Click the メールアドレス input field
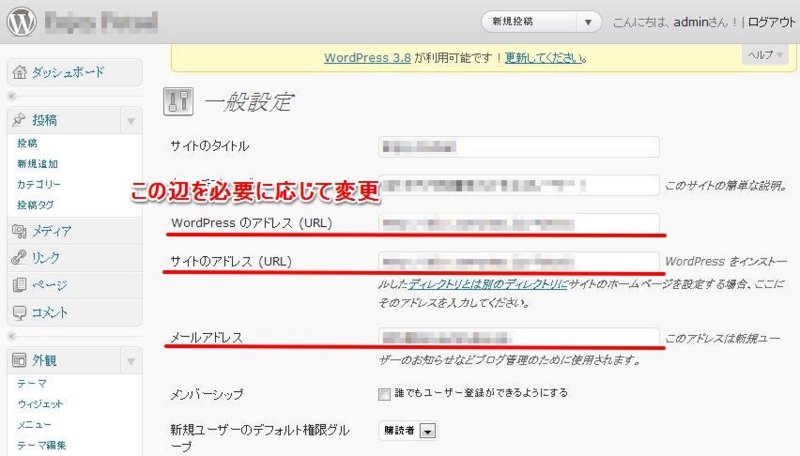Screen dimensions: 800x456 pos(518,338)
